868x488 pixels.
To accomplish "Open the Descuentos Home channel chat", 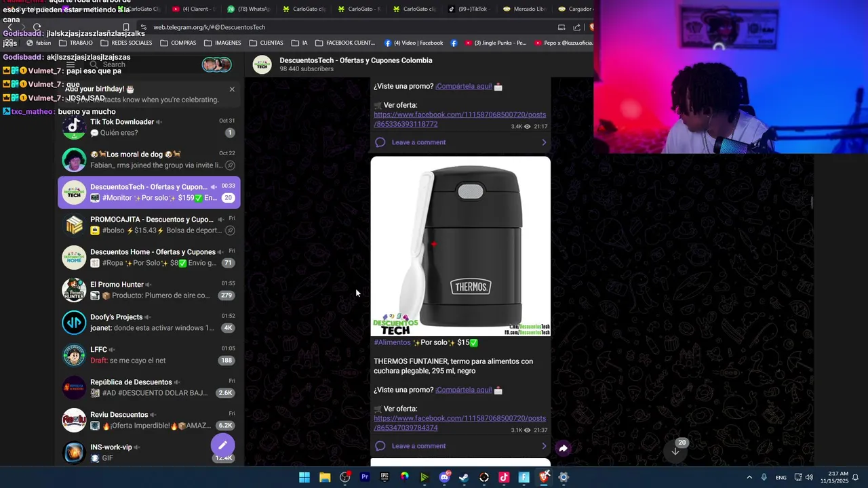I will 149,258.
